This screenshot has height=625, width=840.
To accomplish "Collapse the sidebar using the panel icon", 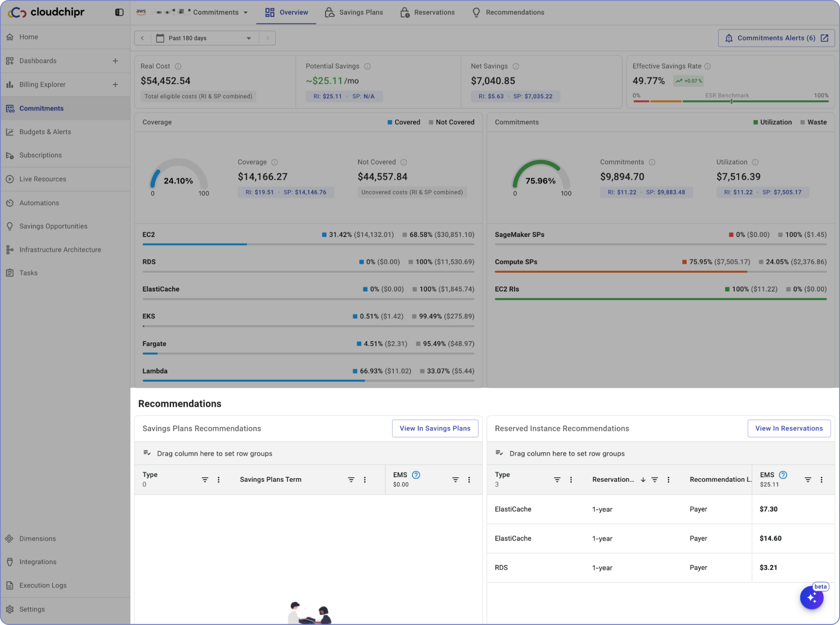I will click(119, 12).
